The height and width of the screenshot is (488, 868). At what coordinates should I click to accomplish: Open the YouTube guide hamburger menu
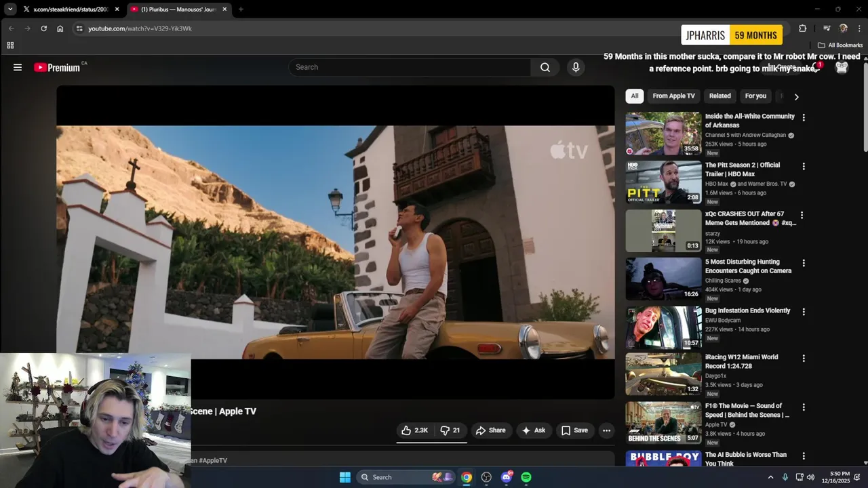(18, 67)
